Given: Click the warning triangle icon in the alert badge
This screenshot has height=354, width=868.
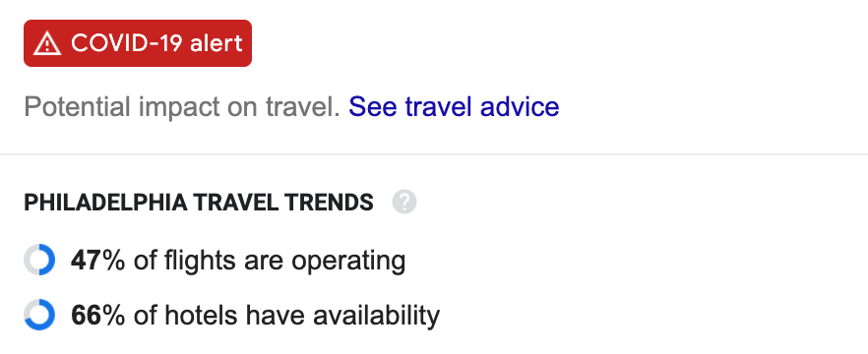Looking at the screenshot, I should [47, 43].
